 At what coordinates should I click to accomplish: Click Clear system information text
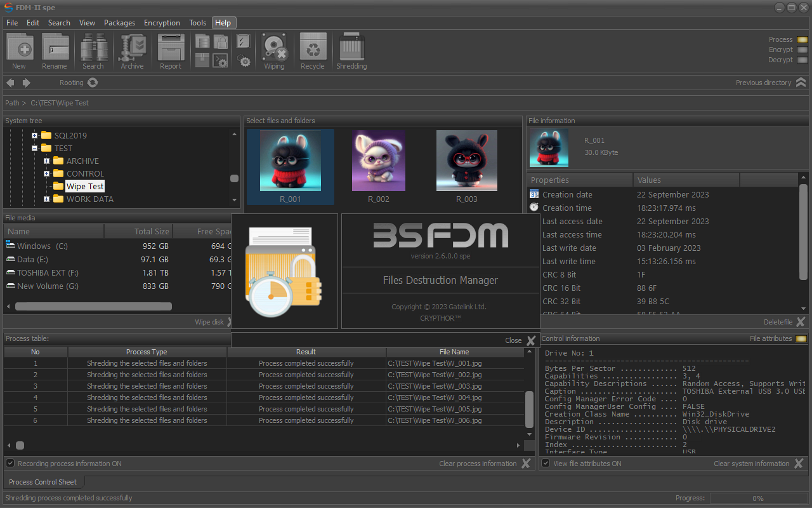point(751,464)
